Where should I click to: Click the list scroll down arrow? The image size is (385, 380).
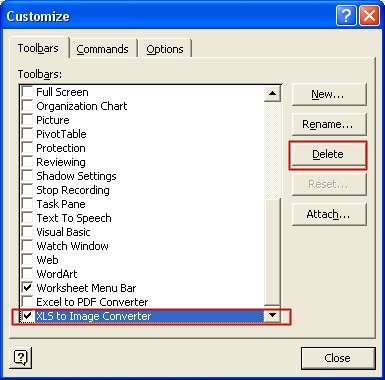(272, 315)
